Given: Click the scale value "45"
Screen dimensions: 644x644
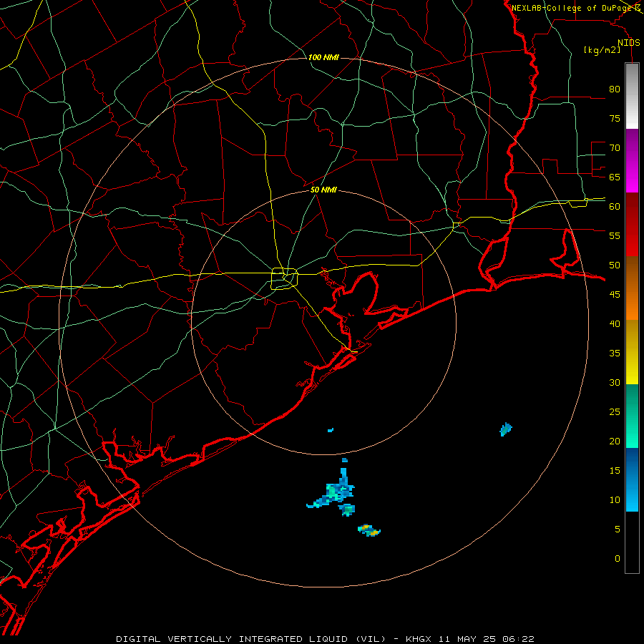Looking at the screenshot, I should point(615,295).
